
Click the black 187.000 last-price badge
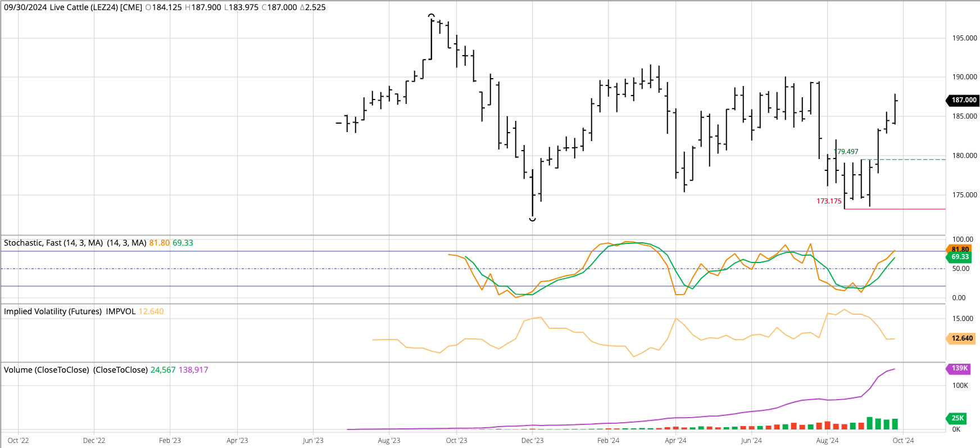coord(963,100)
